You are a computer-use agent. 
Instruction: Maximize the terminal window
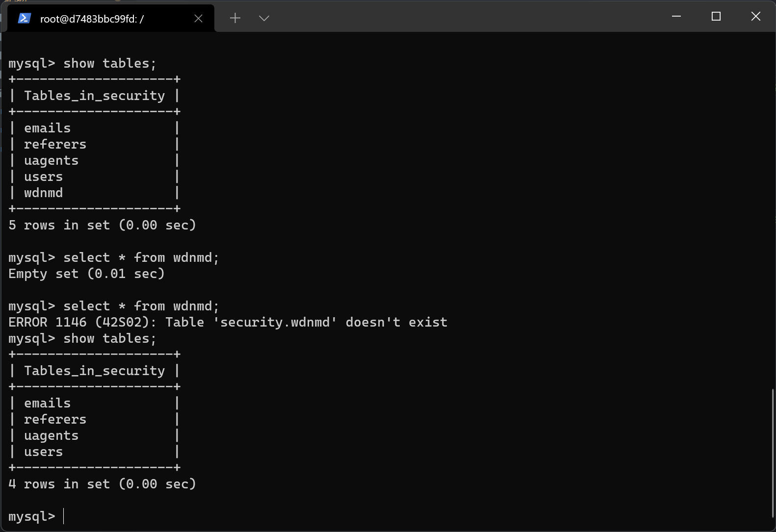click(716, 16)
